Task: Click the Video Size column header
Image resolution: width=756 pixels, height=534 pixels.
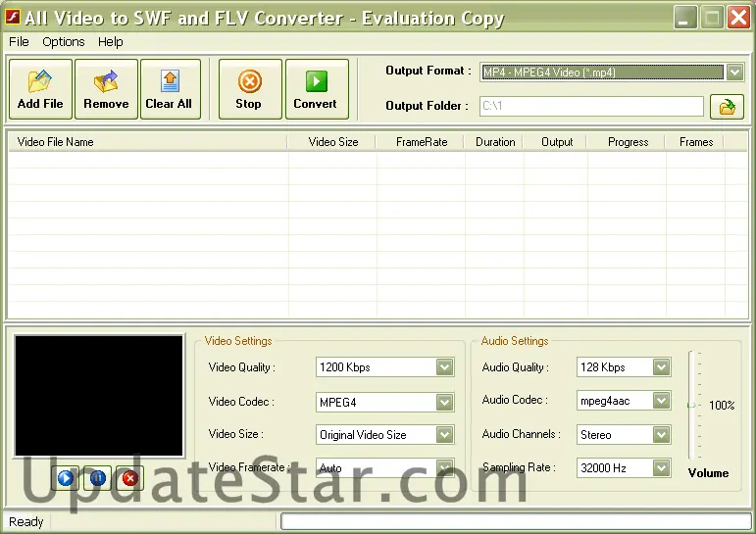Action: pyautogui.click(x=331, y=142)
